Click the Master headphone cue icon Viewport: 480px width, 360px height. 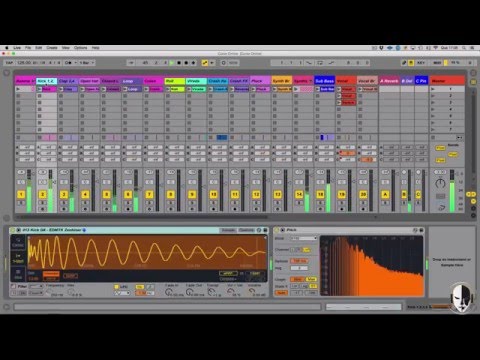[441, 207]
